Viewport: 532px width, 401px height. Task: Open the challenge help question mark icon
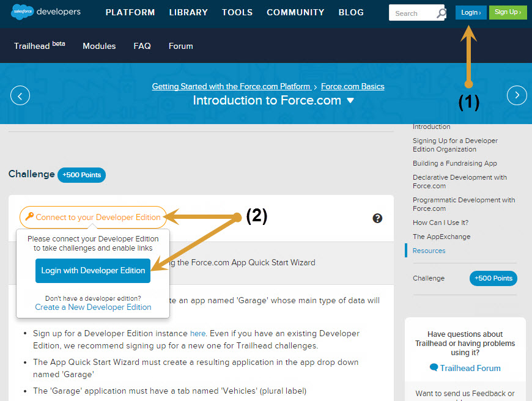[377, 218]
